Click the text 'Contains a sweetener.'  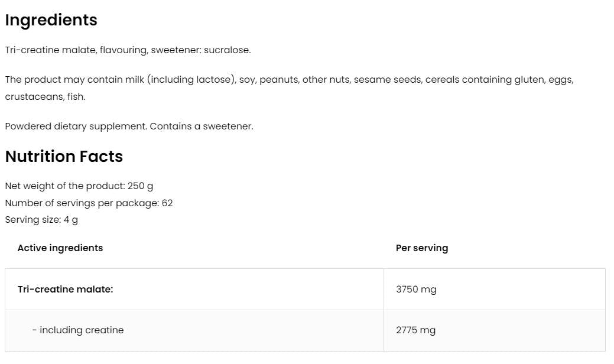click(202, 126)
